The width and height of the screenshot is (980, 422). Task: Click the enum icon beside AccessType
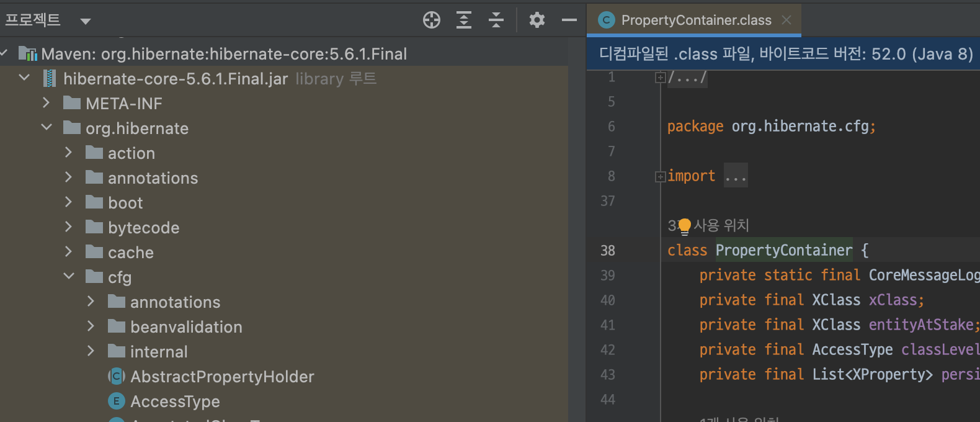click(117, 401)
